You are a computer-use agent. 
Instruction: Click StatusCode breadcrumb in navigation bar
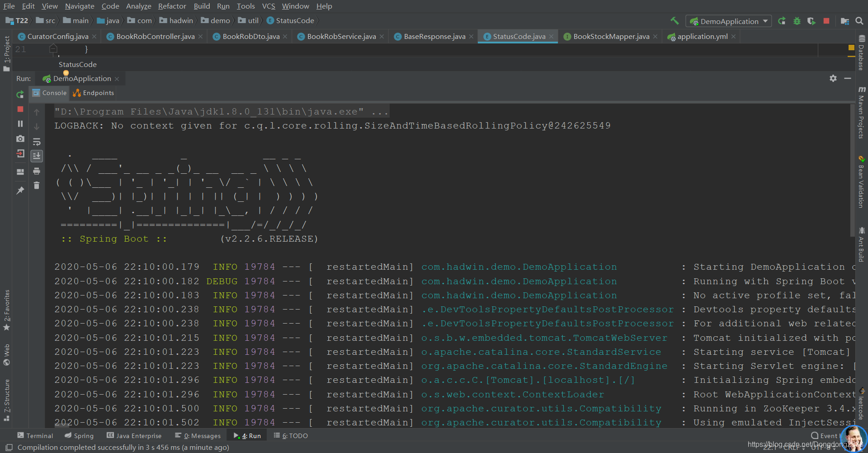tap(290, 21)
